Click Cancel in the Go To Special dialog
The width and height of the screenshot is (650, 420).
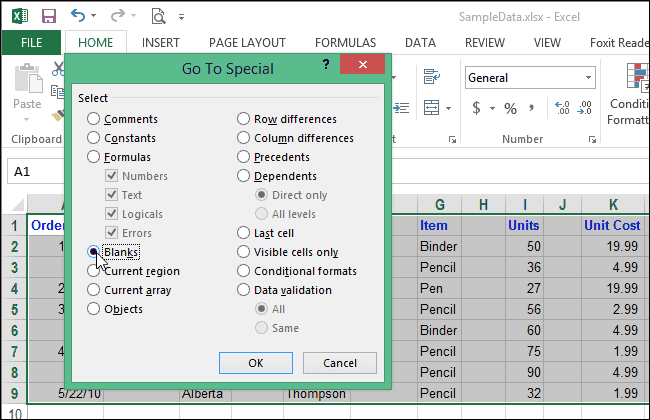(339, 362)
